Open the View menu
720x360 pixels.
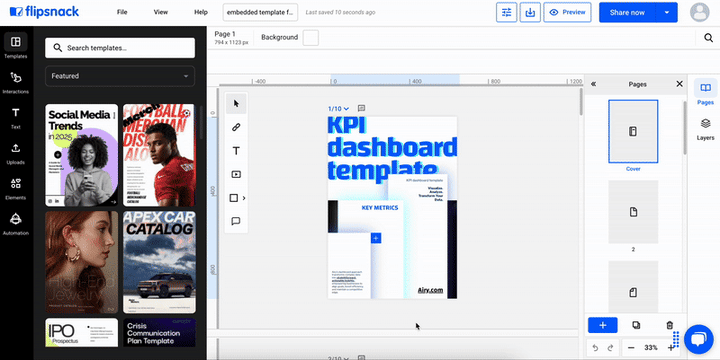coord(161,12)
